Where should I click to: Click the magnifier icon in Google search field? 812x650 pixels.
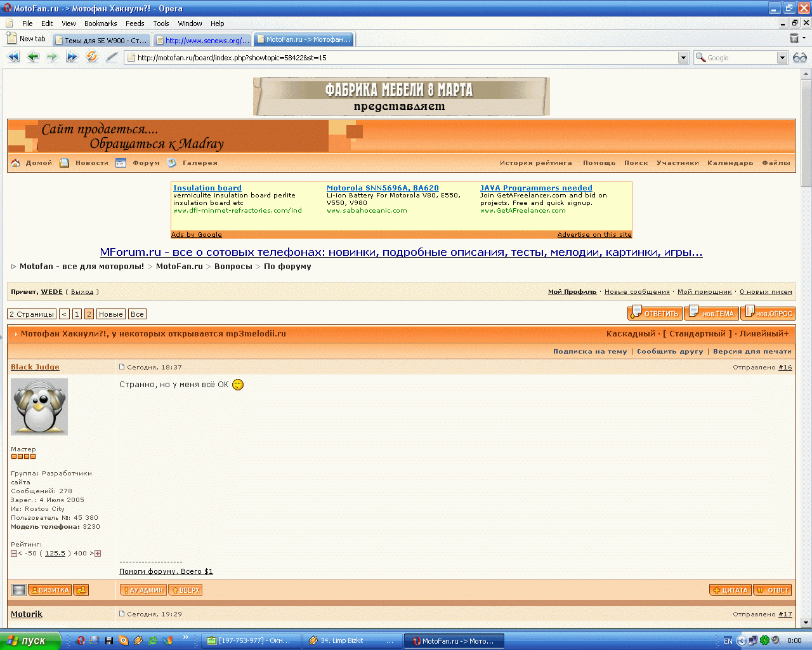pyautogui.click(x=700, y=58)
